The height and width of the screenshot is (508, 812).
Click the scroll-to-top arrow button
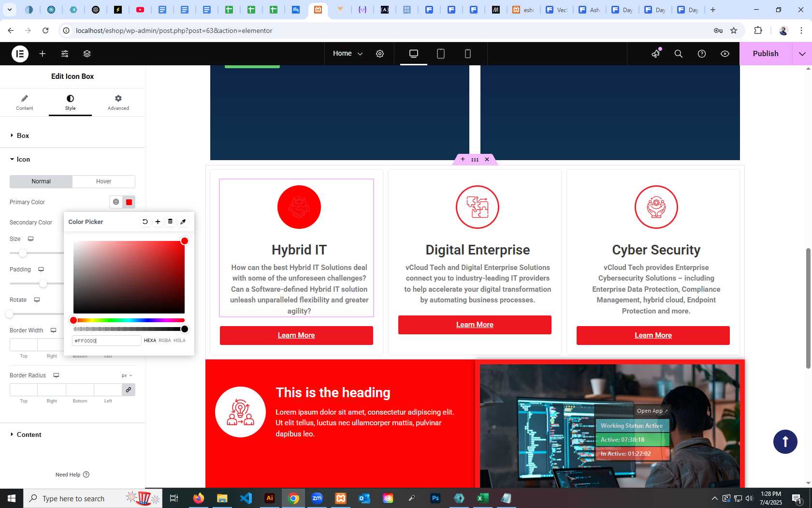[x=785, y=442]
